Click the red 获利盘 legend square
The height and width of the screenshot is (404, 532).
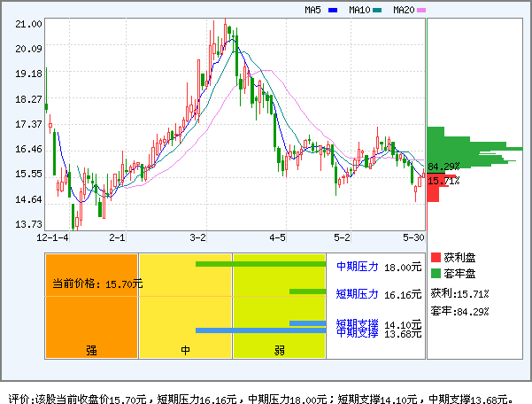coord(436,257)
